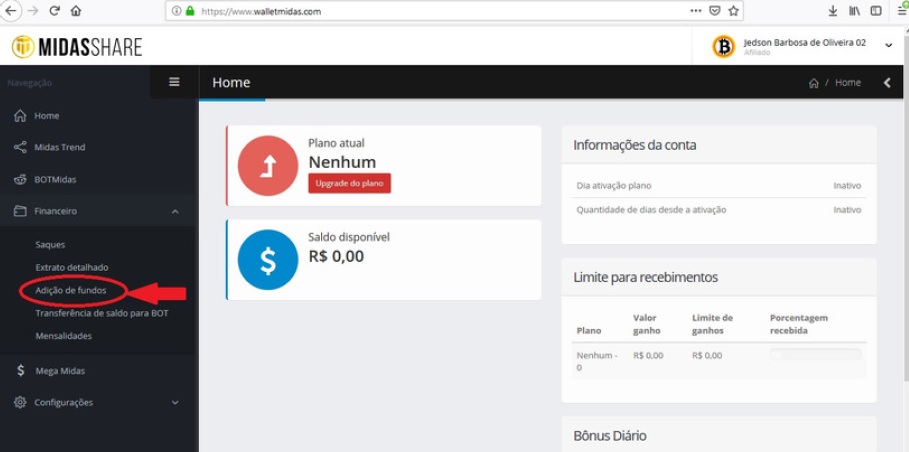This screenshot has width=909, height=452.
Task: Collapse the Financeiro menu section
Action: 175,211
